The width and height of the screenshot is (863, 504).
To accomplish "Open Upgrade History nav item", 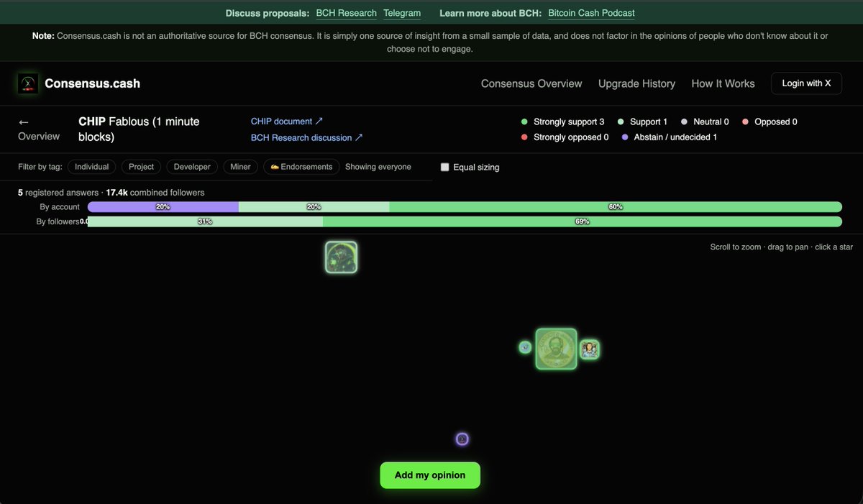I will [636, 83].
